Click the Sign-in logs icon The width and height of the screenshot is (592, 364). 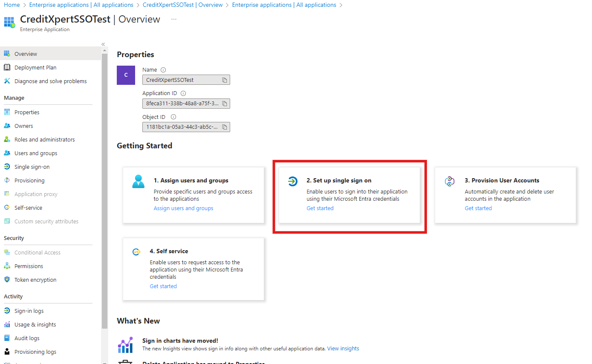pos(7,311)
